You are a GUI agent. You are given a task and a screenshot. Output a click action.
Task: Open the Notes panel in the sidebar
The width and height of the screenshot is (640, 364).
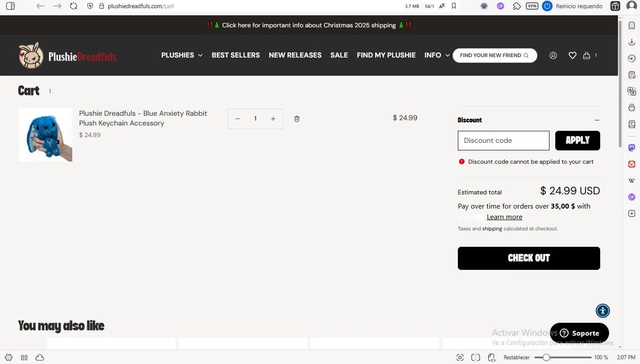click(x=632, y=75)
